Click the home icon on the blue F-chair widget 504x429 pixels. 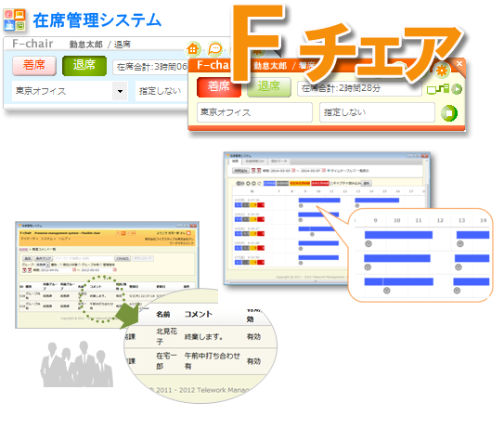click(193, 49)
